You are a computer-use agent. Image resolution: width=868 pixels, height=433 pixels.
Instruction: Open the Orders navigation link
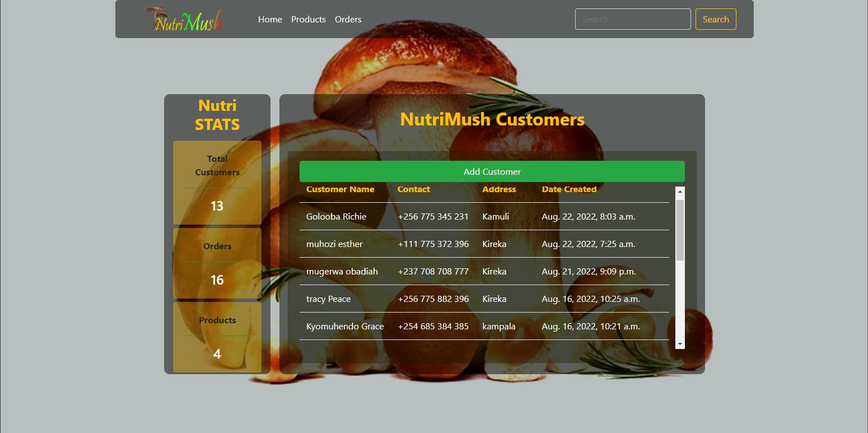348,19
